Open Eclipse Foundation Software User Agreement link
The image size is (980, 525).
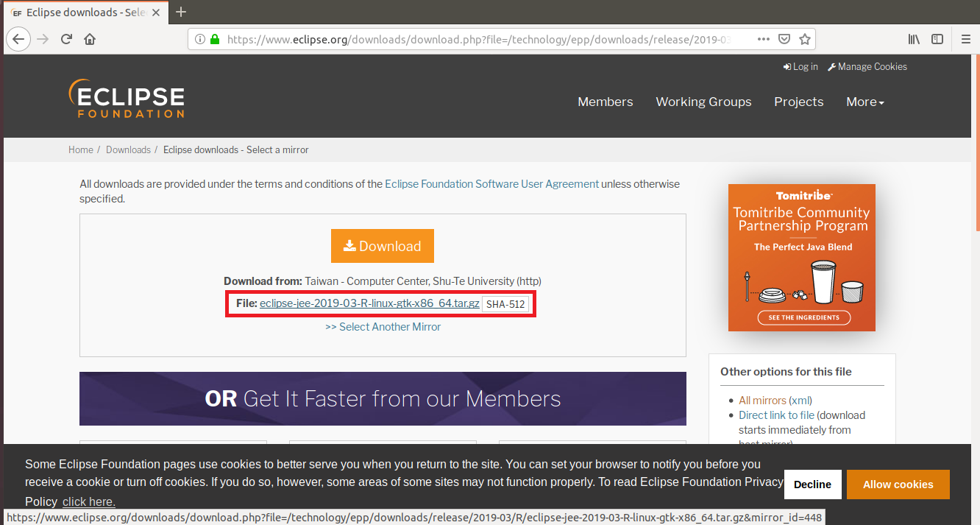tap(491, 183)
